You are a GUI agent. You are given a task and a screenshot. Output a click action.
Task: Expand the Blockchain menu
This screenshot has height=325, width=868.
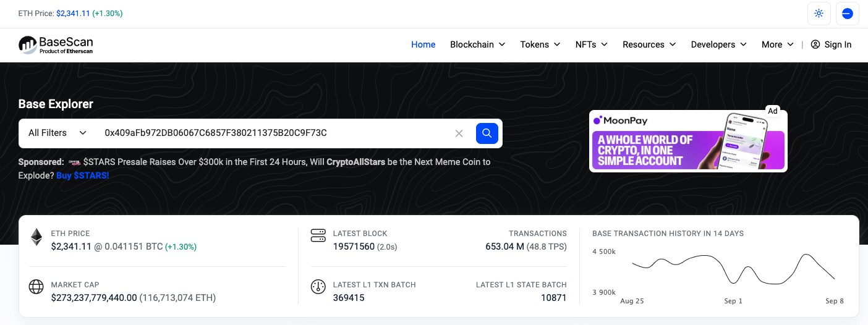(477, 44)
